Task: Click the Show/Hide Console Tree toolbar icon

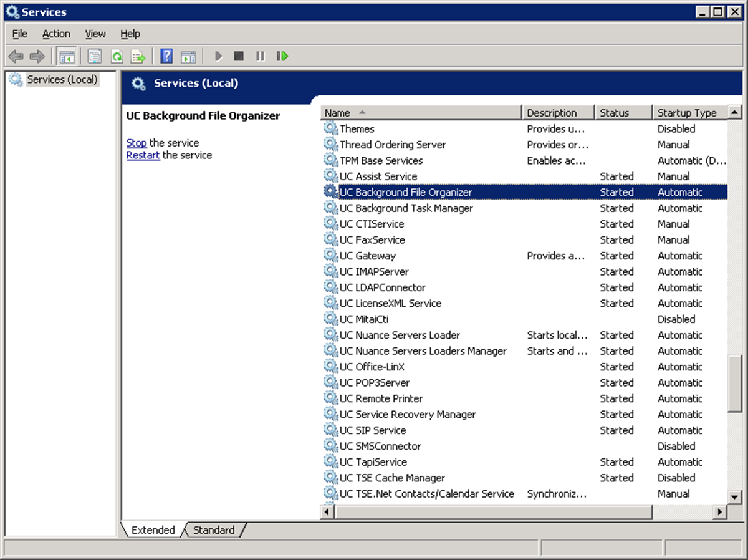Action: point(67,57)
